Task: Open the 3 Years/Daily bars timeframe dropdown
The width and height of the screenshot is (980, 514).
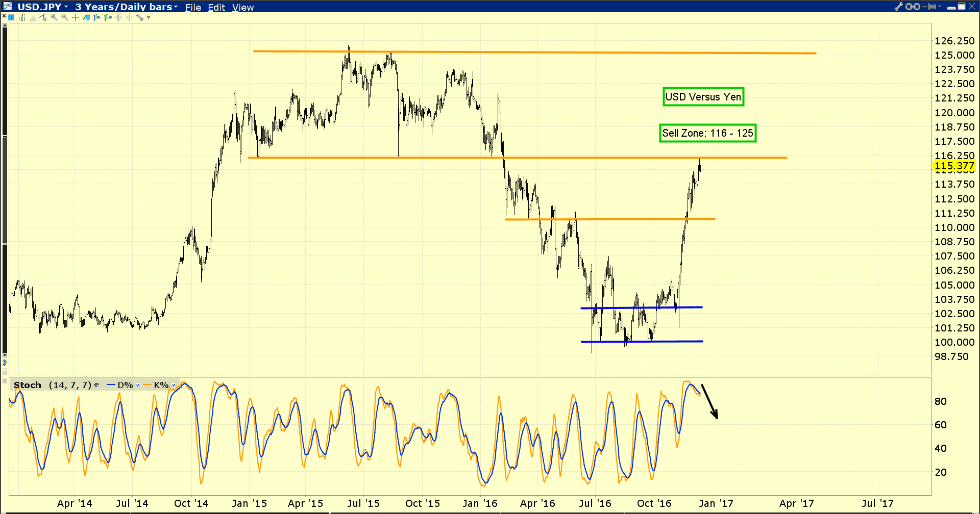Action: 176,7
